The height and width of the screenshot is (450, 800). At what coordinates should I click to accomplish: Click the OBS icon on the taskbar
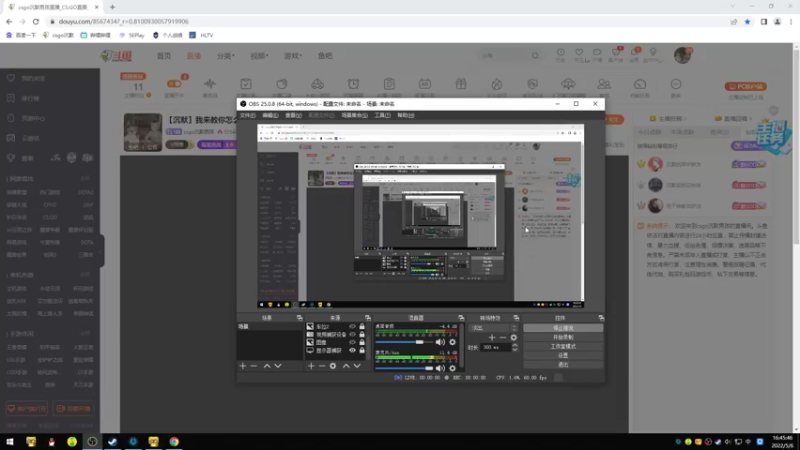pos(92,441)
